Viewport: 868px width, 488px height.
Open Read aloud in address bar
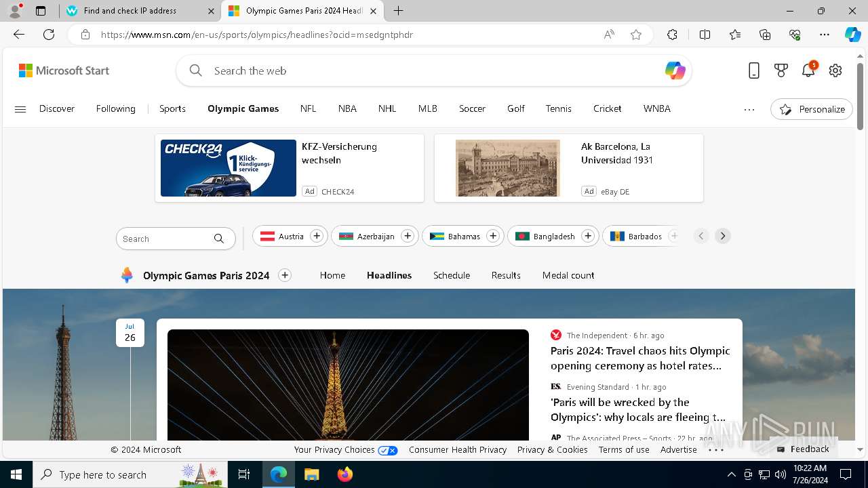(x=609, y=35)
